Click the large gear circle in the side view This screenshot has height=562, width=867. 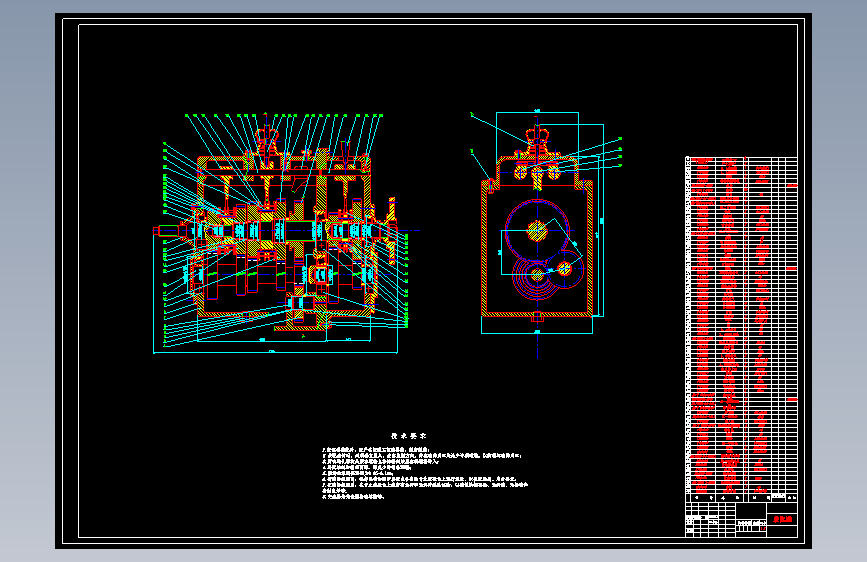[x=537, y=231]
